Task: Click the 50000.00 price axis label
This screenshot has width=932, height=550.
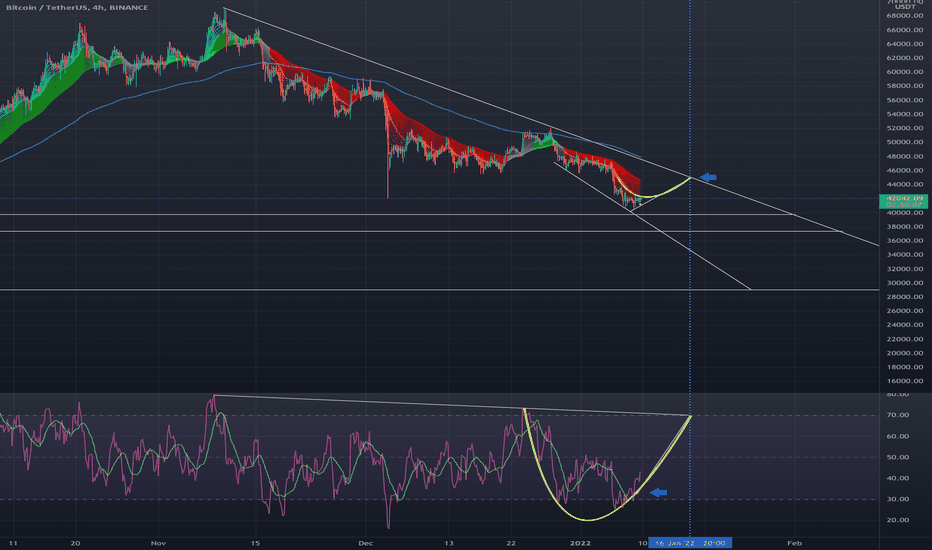Action: click(x=905, y=142)
